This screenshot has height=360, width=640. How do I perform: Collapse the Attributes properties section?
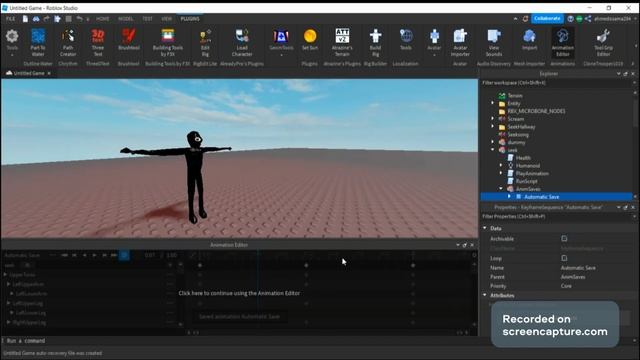(x=485, y=295)
